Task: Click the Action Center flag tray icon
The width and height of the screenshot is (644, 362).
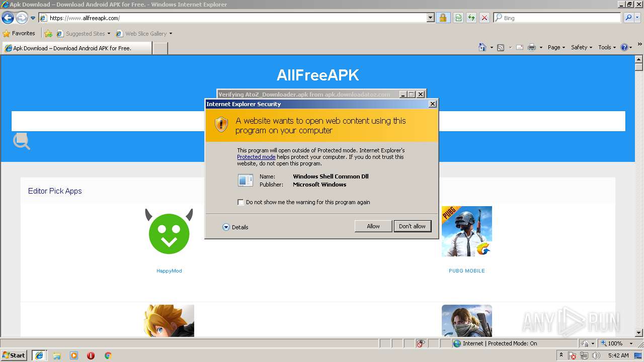Action: pos(572,355)
